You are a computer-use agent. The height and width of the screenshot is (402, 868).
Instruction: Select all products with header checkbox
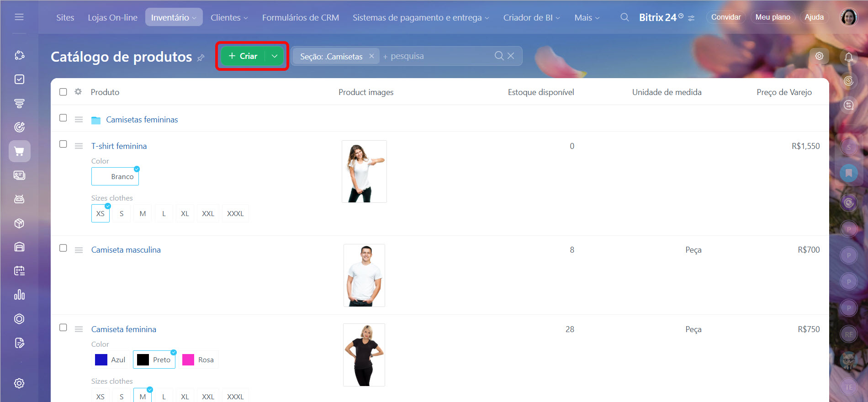(x=63, y=92)
